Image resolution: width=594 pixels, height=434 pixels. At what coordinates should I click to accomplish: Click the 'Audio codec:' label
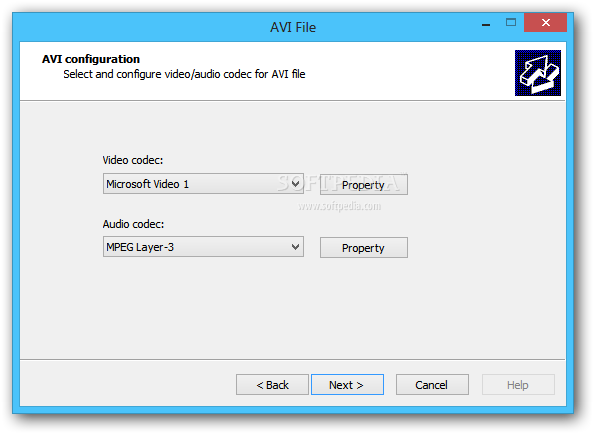[133, 224]
